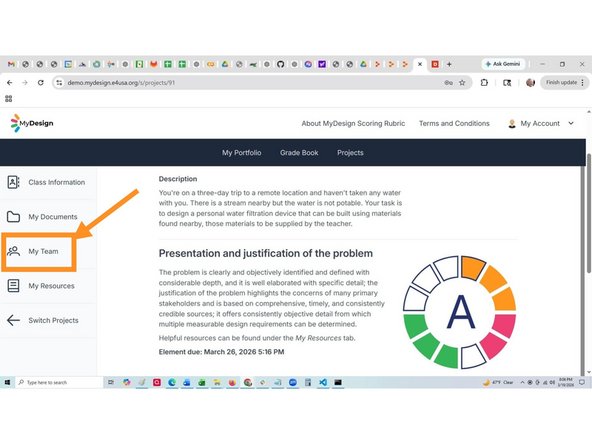Open the Terms and Conditions link
Viewport: 592px width, 444px height.
pos(454,123)
